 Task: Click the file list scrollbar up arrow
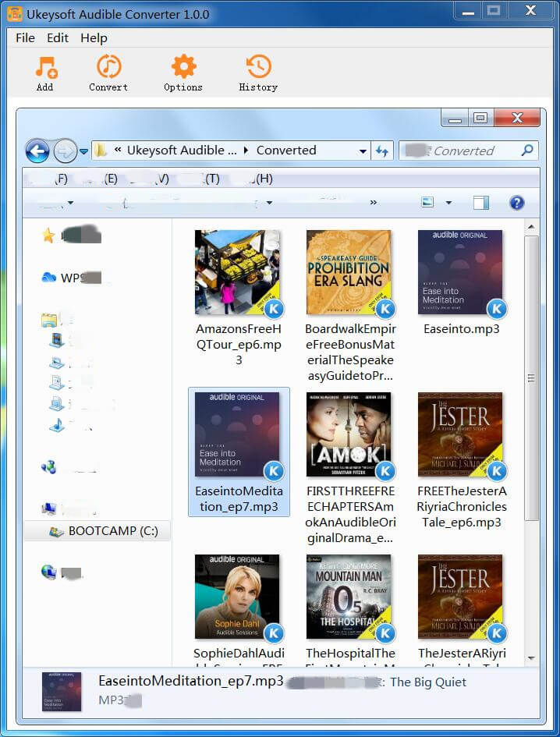[531, 227]
